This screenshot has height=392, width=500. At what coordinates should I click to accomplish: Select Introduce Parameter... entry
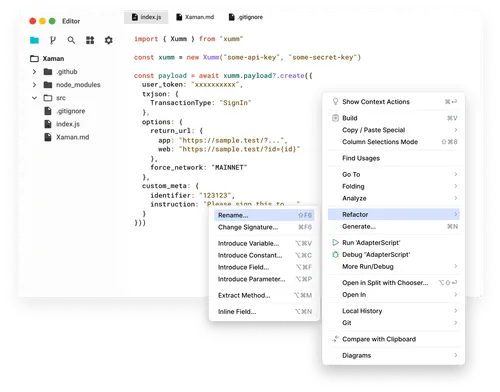click(x=264, y=279)
